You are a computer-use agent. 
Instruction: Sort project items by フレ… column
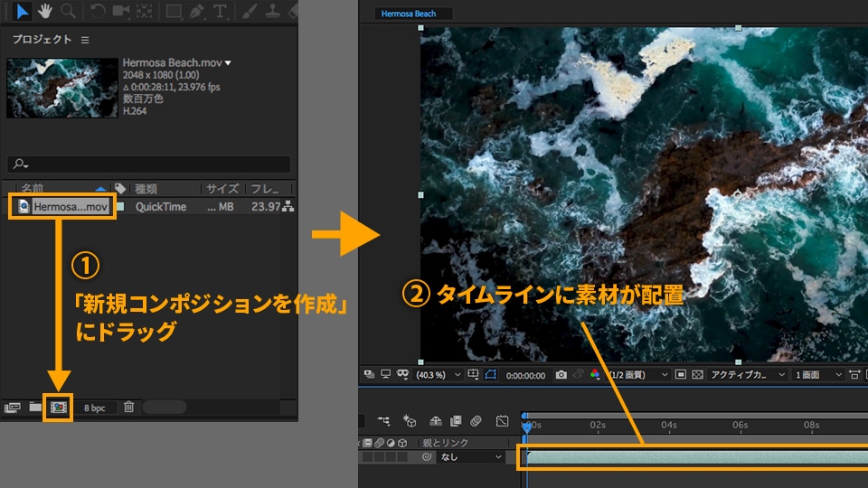click(265, 189)
